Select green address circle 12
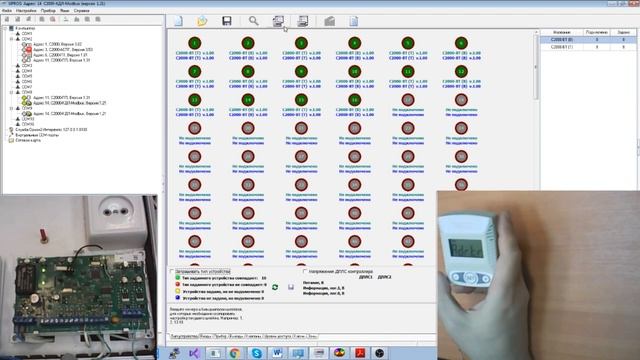Image resolution: width=640 pixels, height=360 pixels. (461, 71)
